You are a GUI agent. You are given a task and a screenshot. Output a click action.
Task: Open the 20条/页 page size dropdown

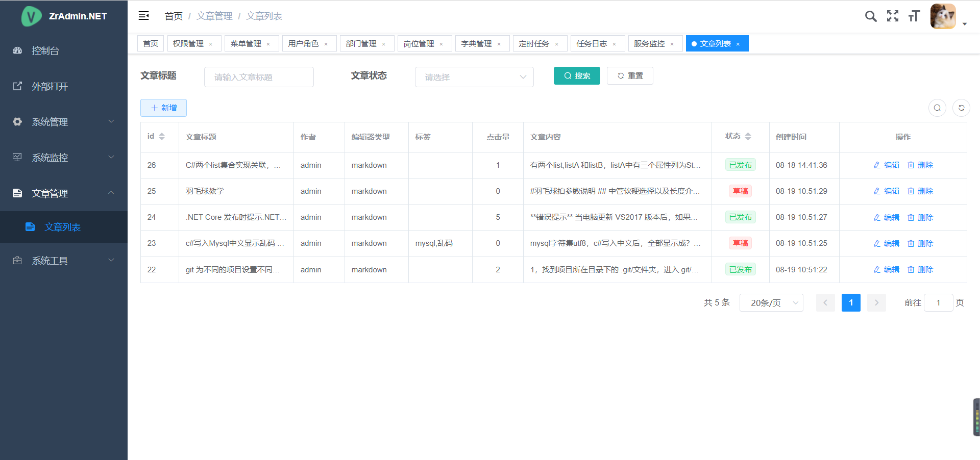[x=771, y=303]
